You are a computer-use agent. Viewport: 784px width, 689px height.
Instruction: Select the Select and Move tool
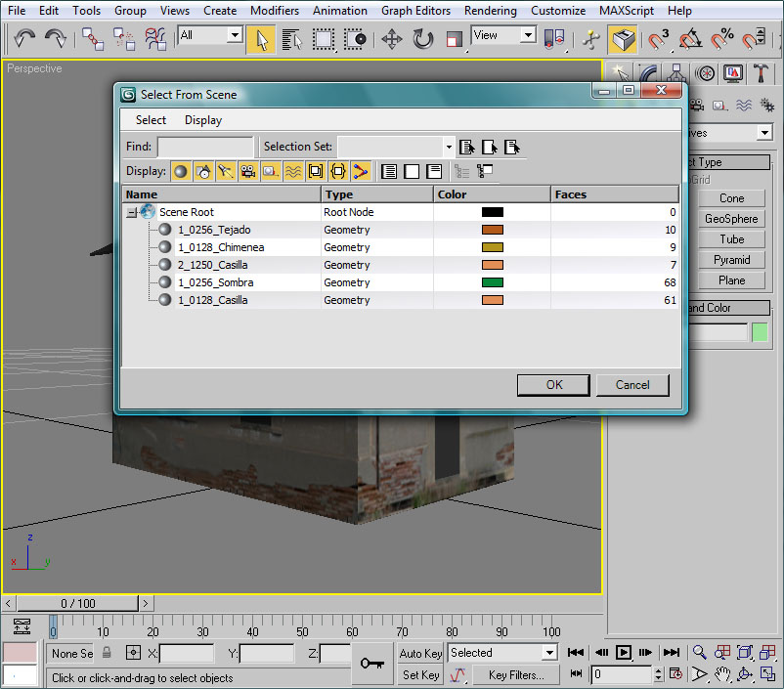pos(391,39)
